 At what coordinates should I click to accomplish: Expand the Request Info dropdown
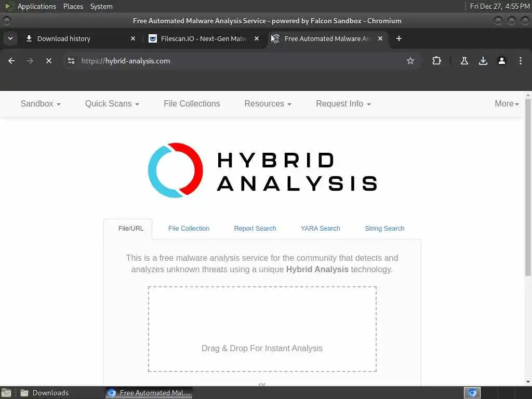(343, 104)
